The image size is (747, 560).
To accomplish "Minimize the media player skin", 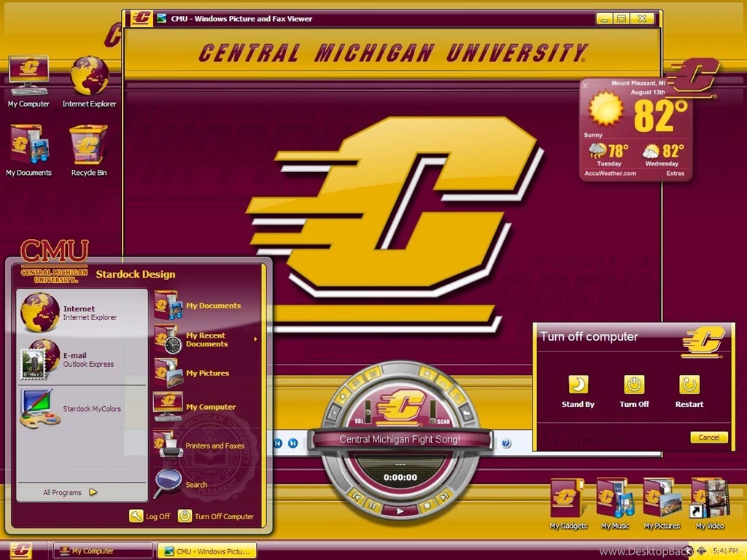I will [x=443, y=384].
